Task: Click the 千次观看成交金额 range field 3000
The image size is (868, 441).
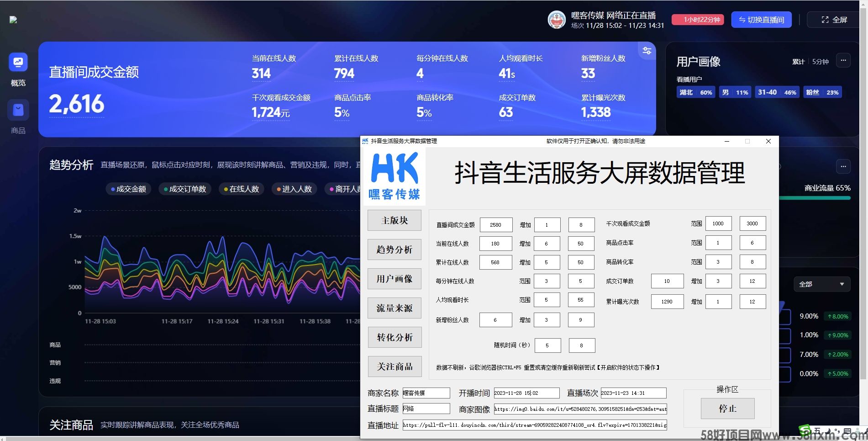Action: [x=753, y=223]
